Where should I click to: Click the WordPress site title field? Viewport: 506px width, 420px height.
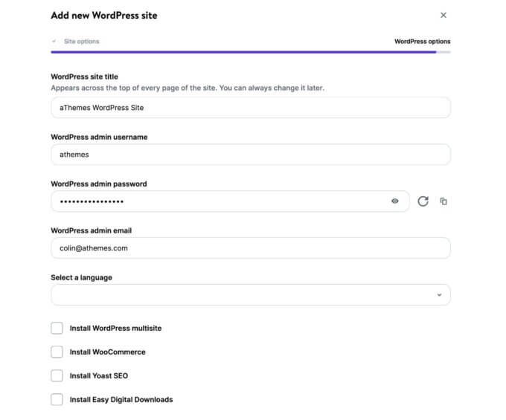(250, 107)
